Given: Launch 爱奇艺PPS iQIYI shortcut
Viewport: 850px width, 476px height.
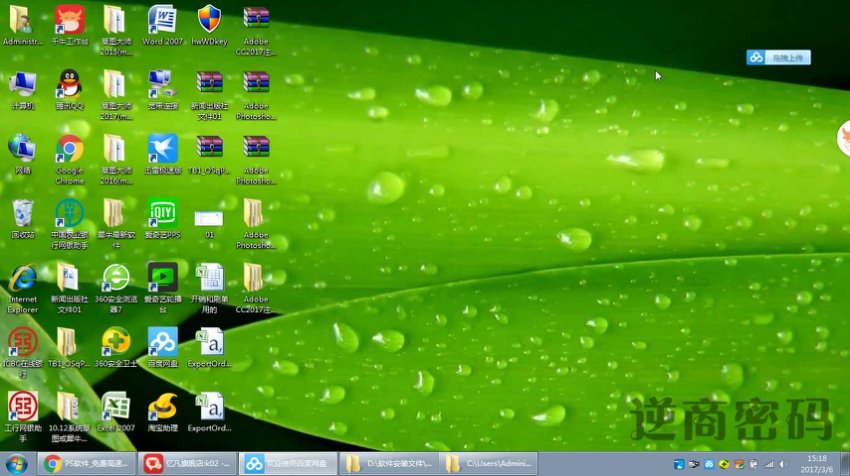Looking at the screenshot, I should pyautogui.click(x=163, y=218).
